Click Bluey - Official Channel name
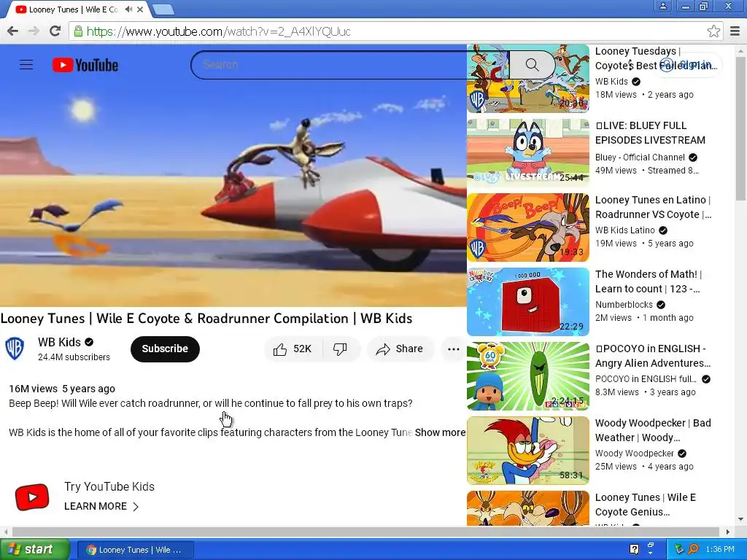This screenshot has height=560, width=747. click(640, 157)
